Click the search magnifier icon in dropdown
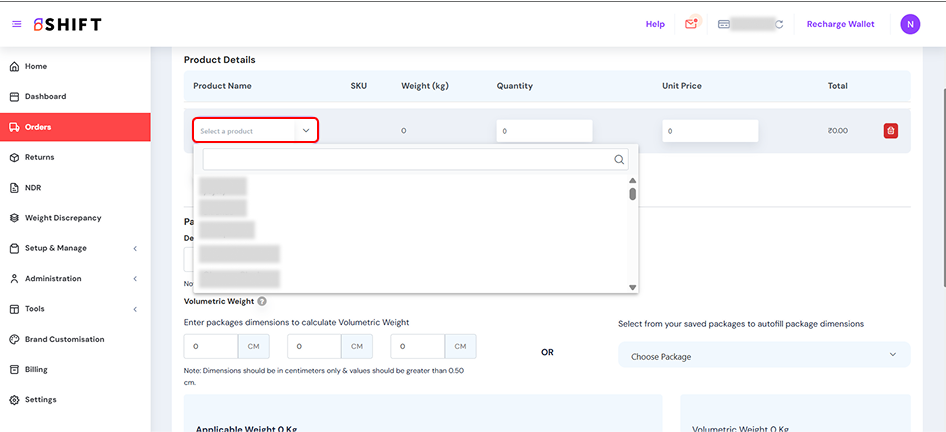 tap(620, 159)
